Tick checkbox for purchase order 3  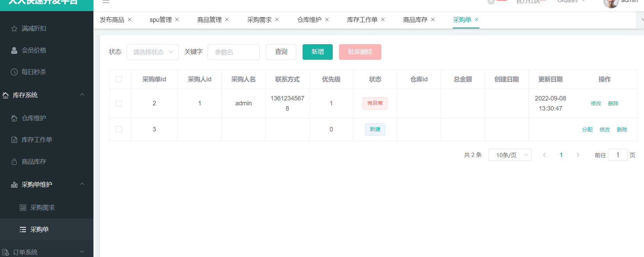(119, 129)
